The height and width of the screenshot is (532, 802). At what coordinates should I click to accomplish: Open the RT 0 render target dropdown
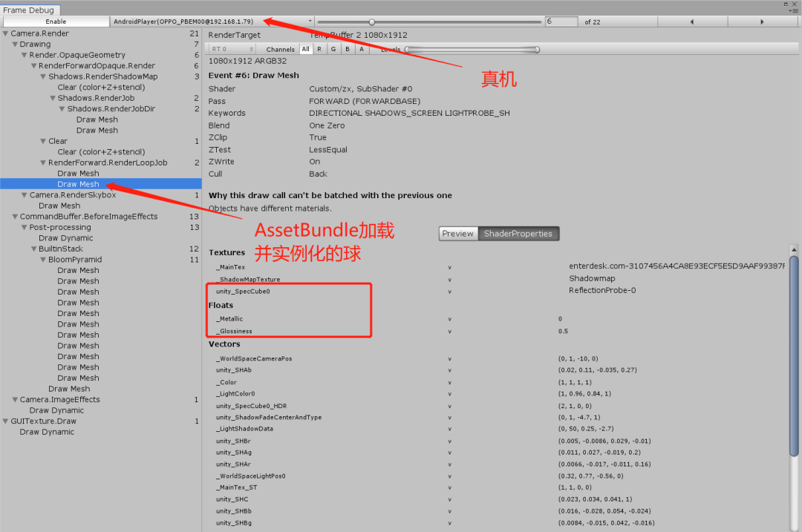[232, 49]
